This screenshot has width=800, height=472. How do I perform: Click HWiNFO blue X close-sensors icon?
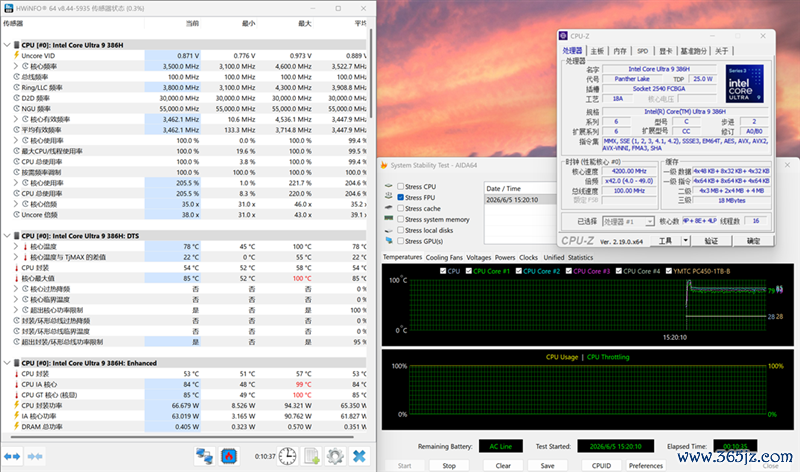pyautogui.click(x=359, y=456)
